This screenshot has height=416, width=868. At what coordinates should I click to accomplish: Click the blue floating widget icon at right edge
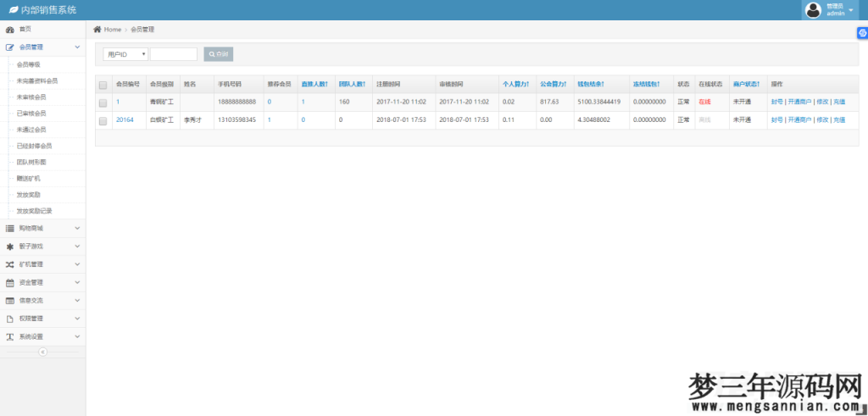click(x=861, y=32)
